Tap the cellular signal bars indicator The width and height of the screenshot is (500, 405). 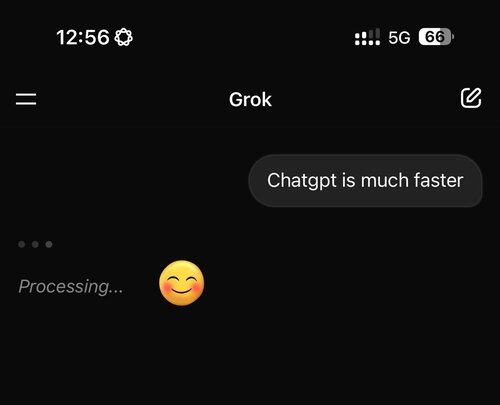tap(367, 37)
